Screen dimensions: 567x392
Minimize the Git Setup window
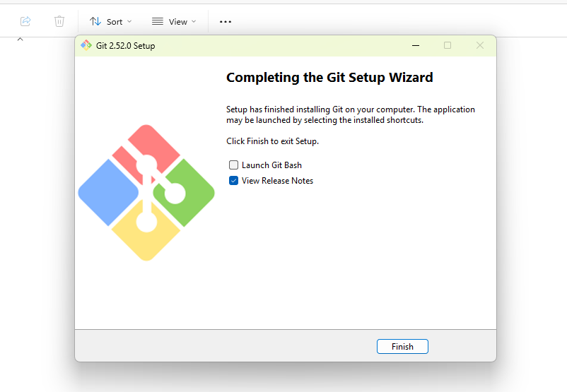pos(416,45)
